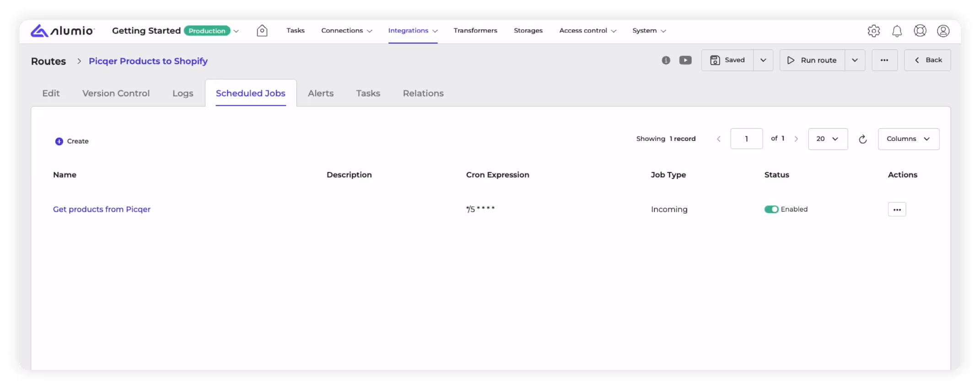Switch to the Version Control tab

coord(116,93)
